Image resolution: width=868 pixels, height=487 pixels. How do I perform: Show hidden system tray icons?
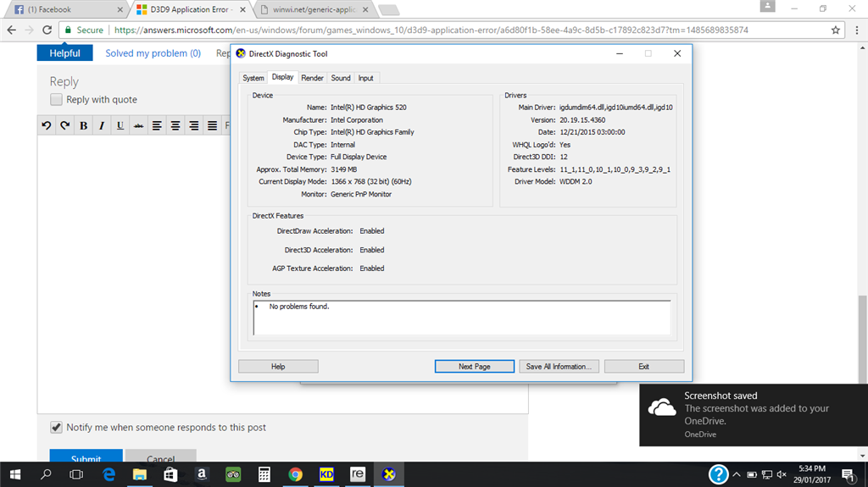coord(737,474)
